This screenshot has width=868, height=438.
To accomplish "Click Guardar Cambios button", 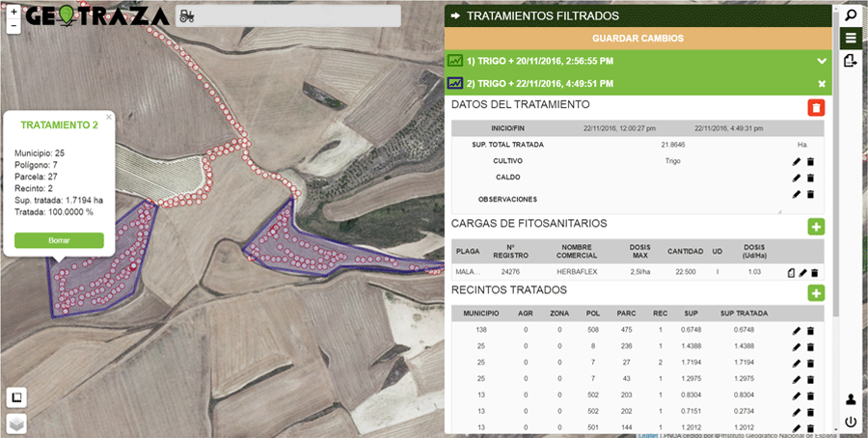I will coord(637,39).
